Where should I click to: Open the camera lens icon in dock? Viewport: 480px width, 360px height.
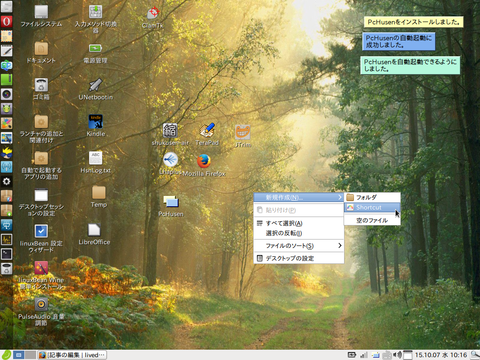coord(7,94)
